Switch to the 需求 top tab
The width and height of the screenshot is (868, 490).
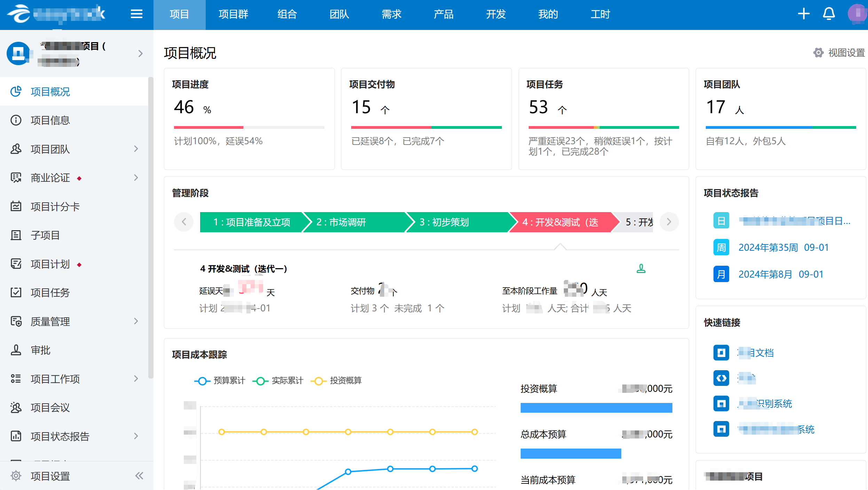point(391,14)
